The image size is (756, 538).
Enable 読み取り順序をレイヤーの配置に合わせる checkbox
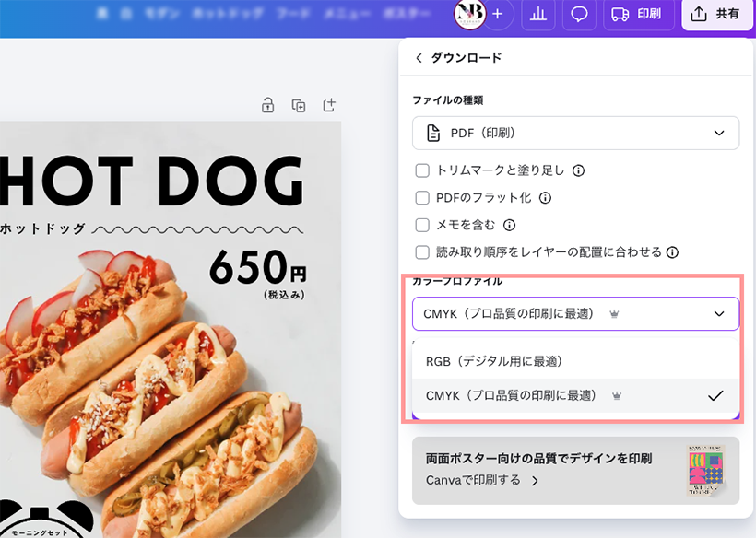pyautogui.click(x=422, y=251)
